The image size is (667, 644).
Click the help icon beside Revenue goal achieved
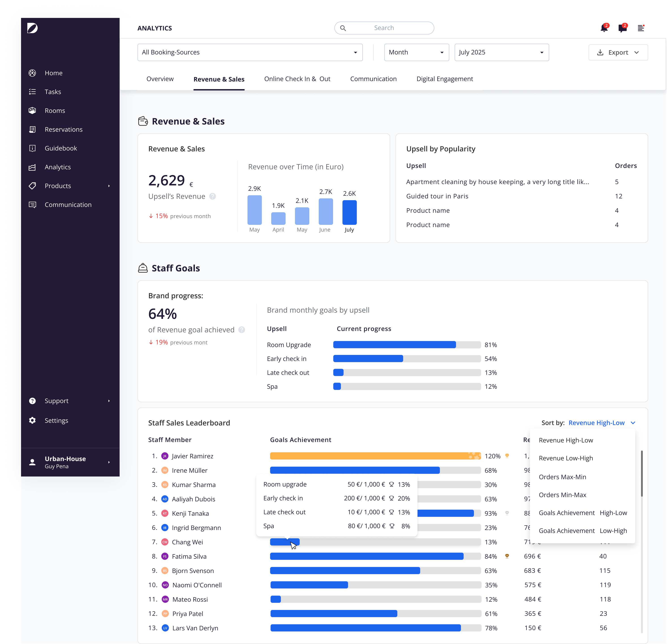pos(242,330)
